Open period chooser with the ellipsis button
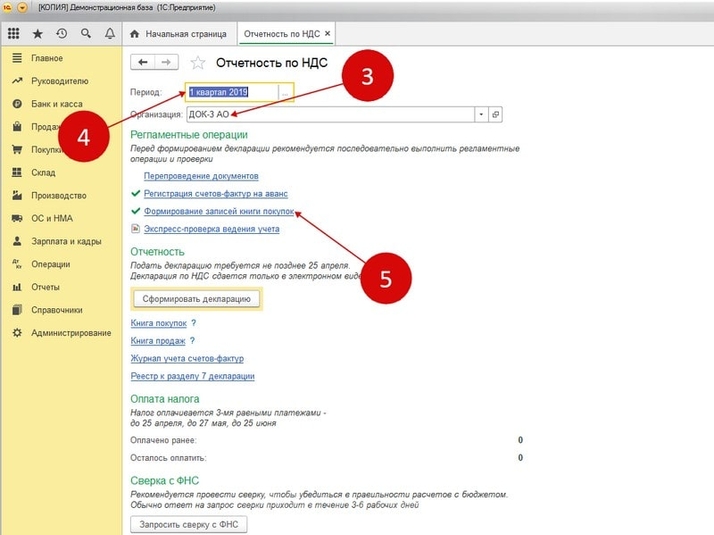 [285, 92]
